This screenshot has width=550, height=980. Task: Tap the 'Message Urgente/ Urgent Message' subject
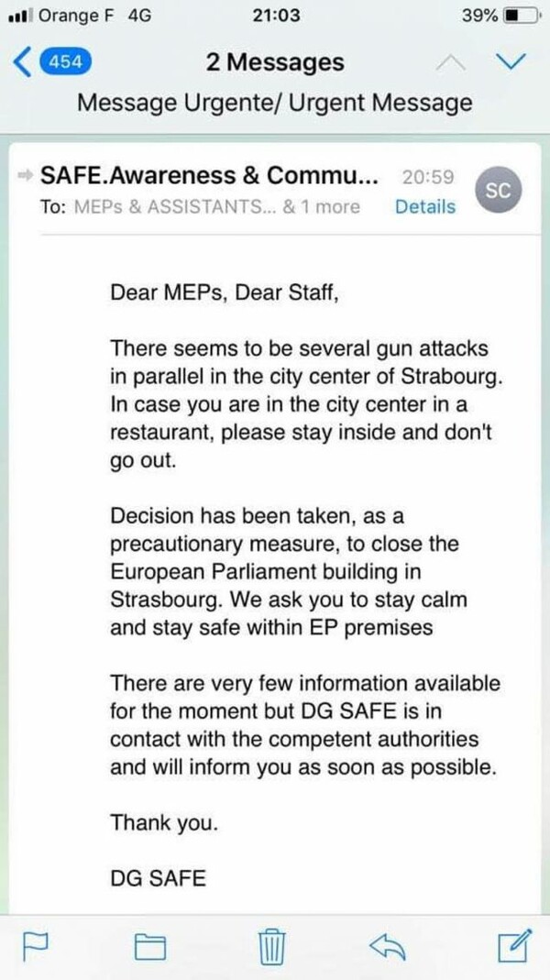pos(274,102)
